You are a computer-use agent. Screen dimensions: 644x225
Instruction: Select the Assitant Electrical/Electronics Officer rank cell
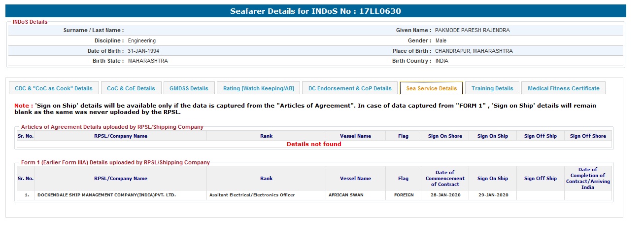pyautogui.click(x=252, y=195)
